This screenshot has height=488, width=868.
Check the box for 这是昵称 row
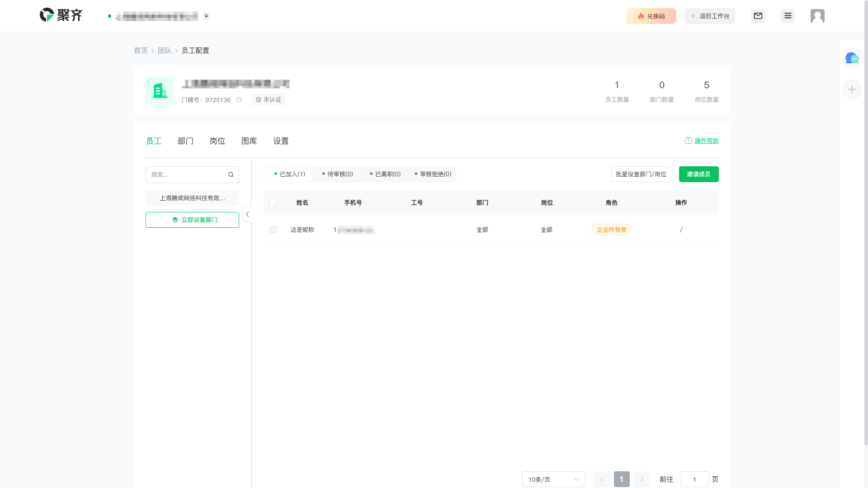pos(273,230)
